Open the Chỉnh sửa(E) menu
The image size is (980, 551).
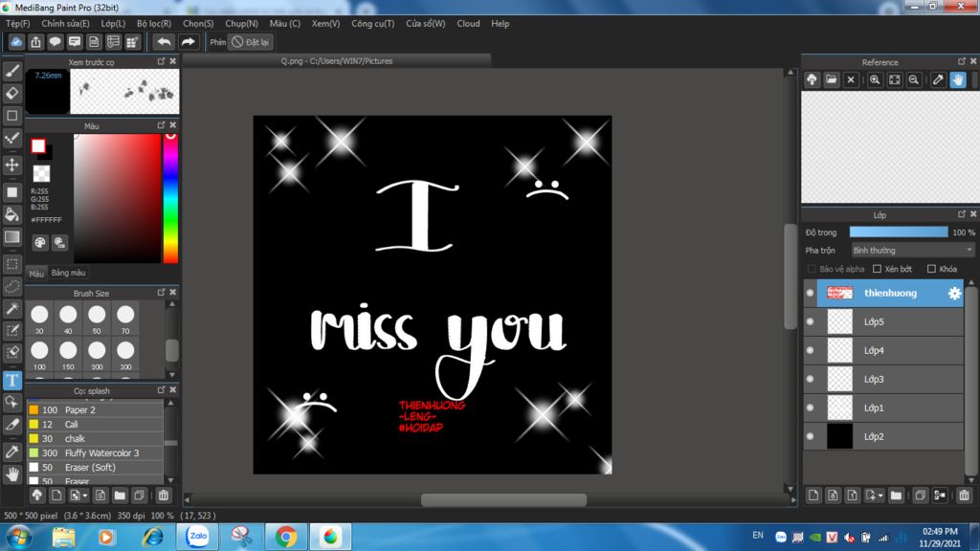pos(65,23)
